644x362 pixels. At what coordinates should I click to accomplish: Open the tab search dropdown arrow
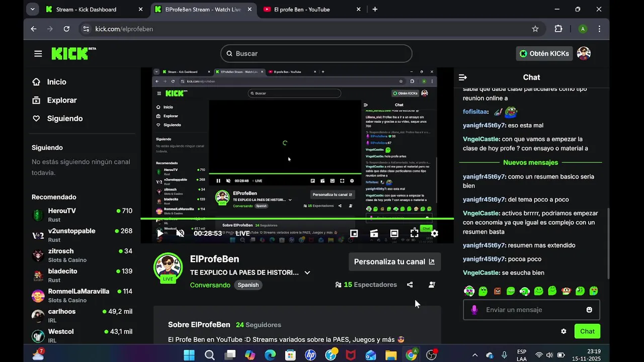(x=32, y=9)
